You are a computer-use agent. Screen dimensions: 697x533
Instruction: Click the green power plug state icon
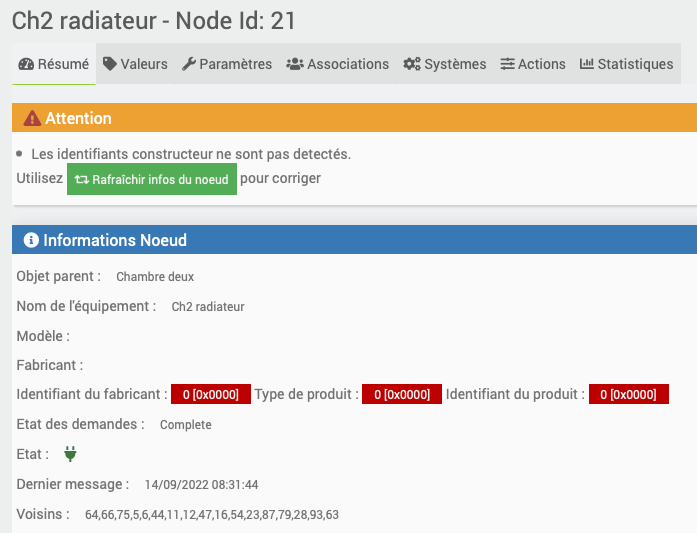click(x=70, y=454)
